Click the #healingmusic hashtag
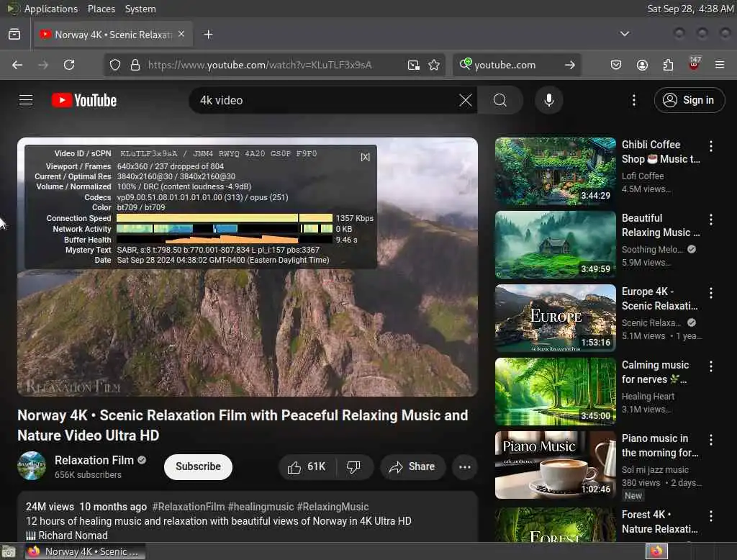Viewport: 737px width, 560px height. (x=261, y=507)
